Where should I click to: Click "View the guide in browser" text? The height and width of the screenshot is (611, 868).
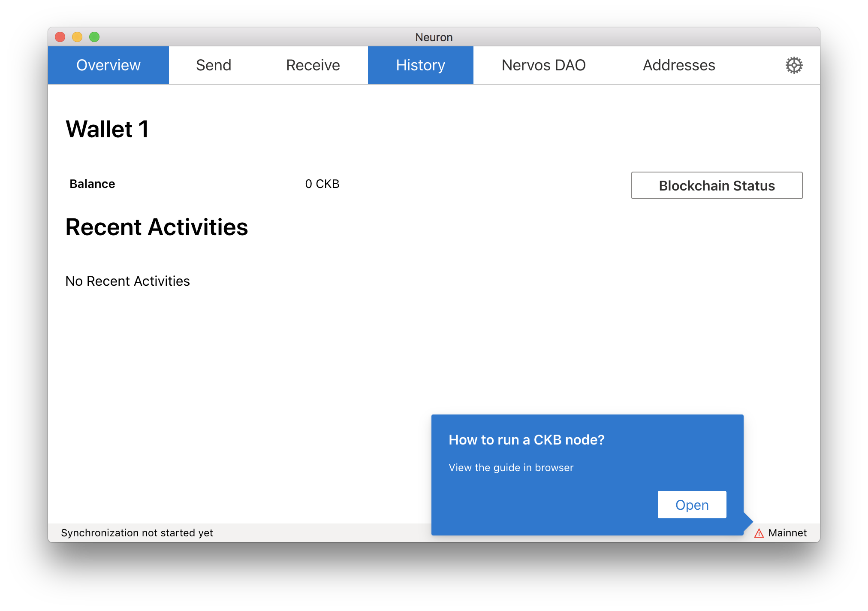tap(511, 468)
